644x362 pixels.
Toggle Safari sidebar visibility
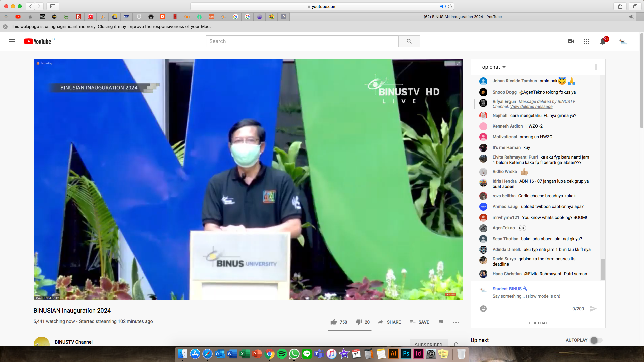click(53, 6)
